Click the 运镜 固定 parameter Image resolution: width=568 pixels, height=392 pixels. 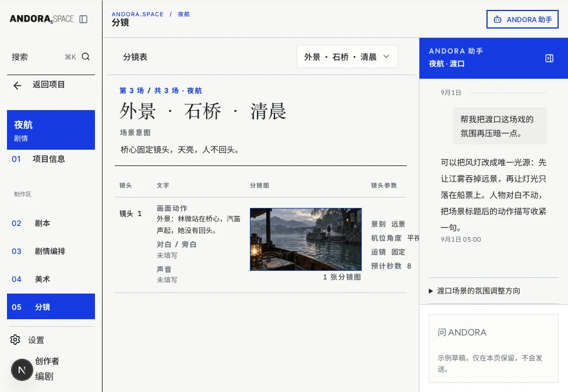click(x=388, y=252)
